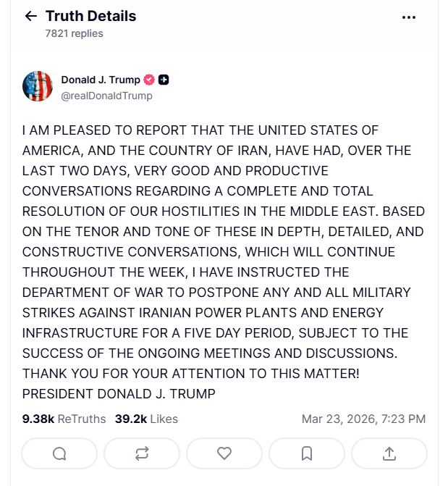Screen dimensions: 448x486
Task: Click the "PRESIDENT DONALD J. TRUMP" signature line
Action: [119, 394]
